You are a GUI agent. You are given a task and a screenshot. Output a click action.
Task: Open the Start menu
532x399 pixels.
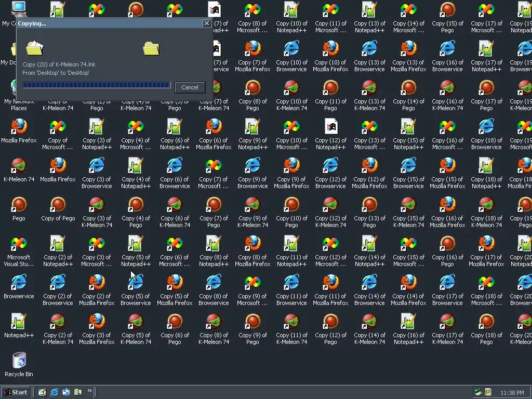point(15,392)
